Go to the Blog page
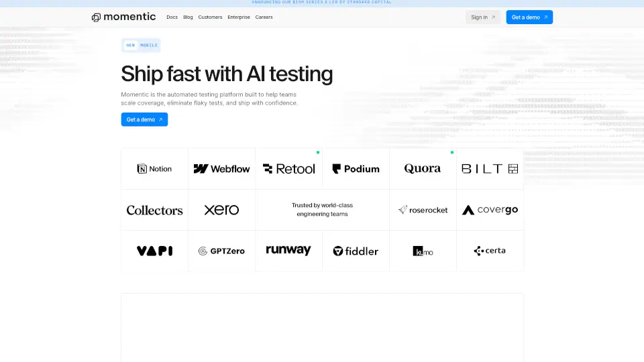The image size is (644, 362). (188, 17)
